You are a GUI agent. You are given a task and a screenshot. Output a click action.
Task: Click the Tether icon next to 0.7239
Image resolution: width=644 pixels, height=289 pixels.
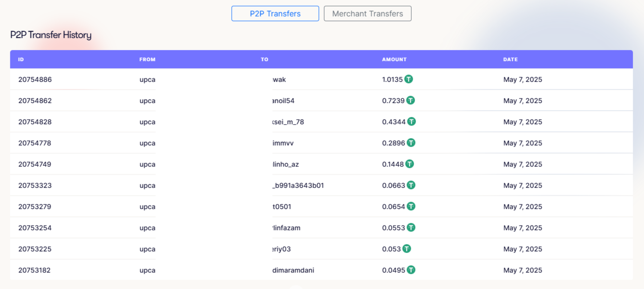(410, 100)
